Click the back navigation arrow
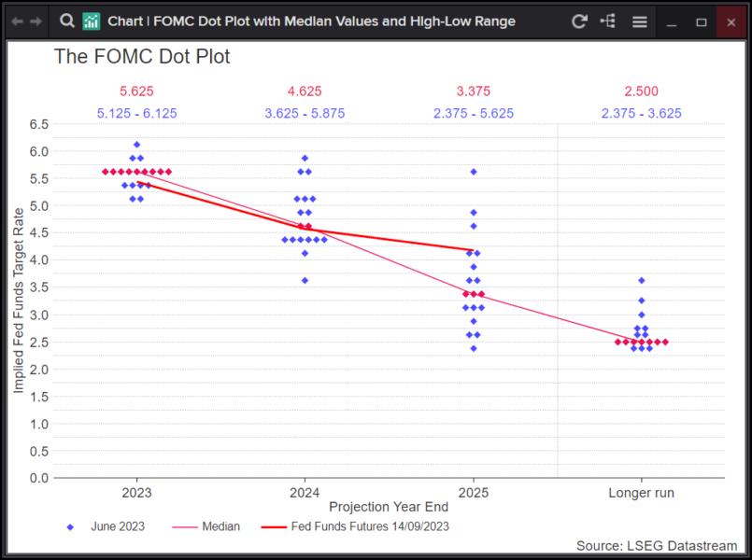This screenshot has width=752, height=560. click(16, 21)
